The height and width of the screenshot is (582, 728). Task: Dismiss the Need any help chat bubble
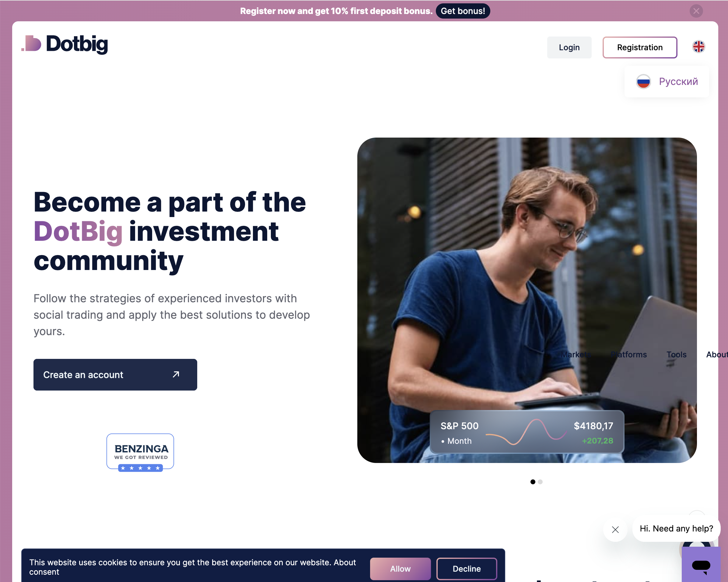tap(615, 529)
